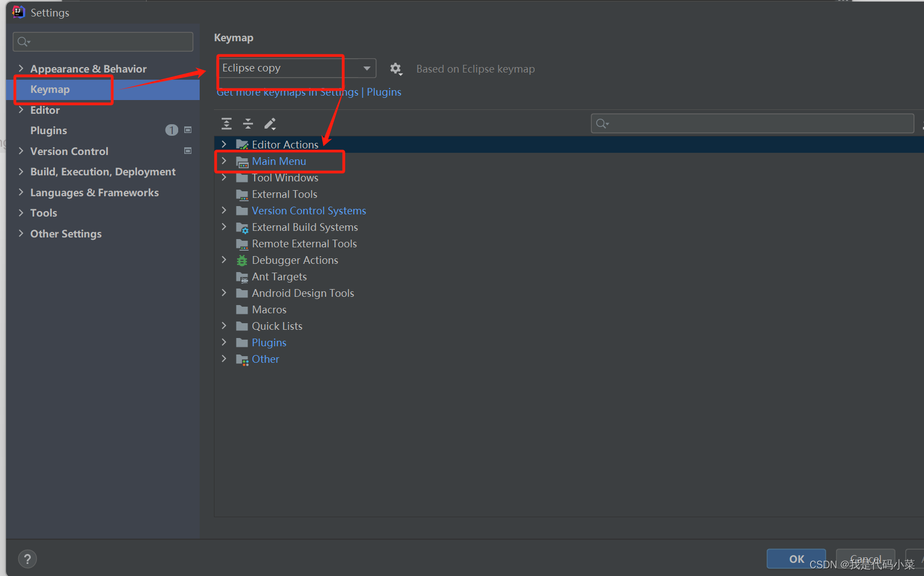Select the Macros tree row
This screenshot has width=924, height=576.
click(569, 309)
